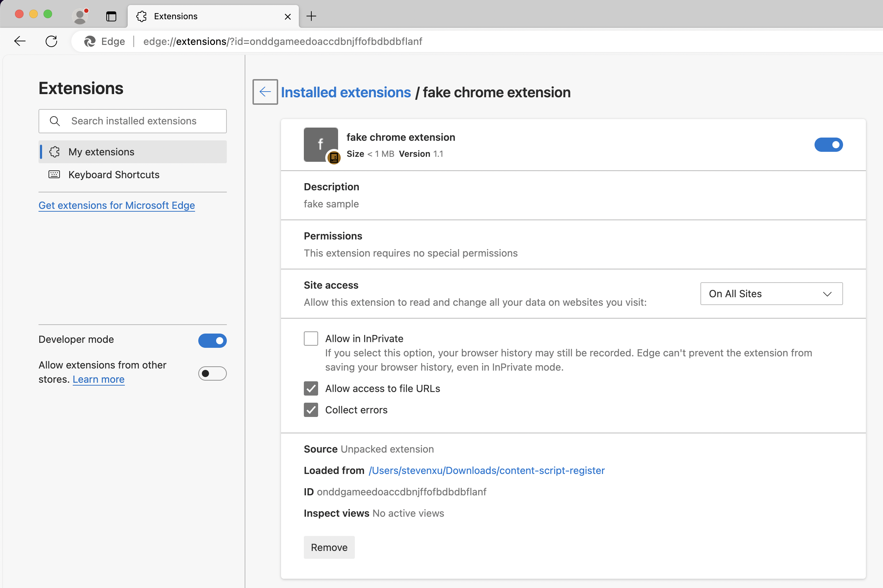
Task: Click the Learn more link
Action: click(98, 379)
